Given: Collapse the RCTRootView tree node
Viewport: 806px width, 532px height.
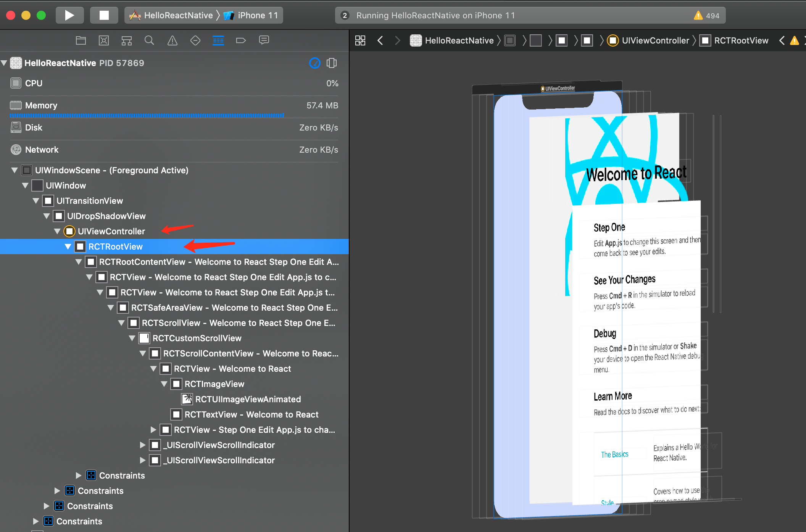Looking at the screenshot, I should pyautogui.click(x=68, y=247).
